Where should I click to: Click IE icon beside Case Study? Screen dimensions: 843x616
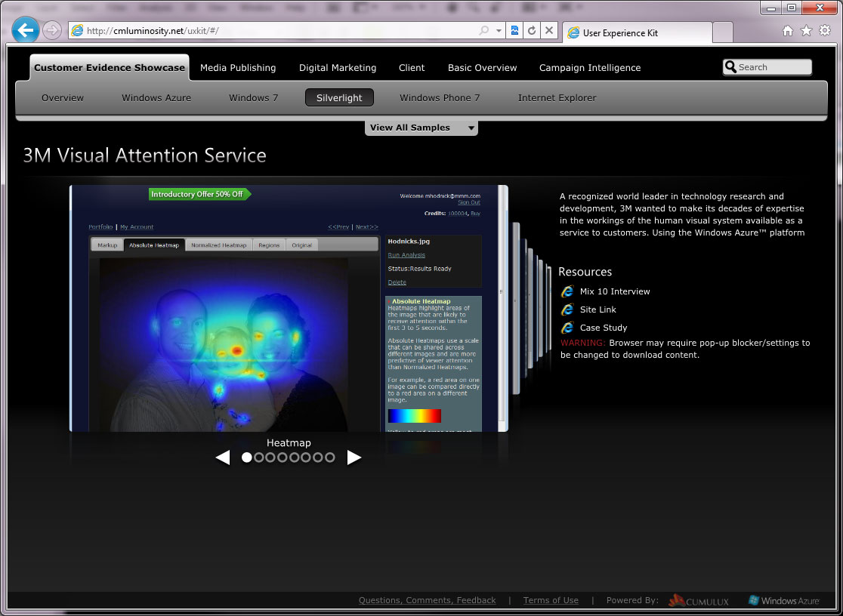[x=567, y=328]
